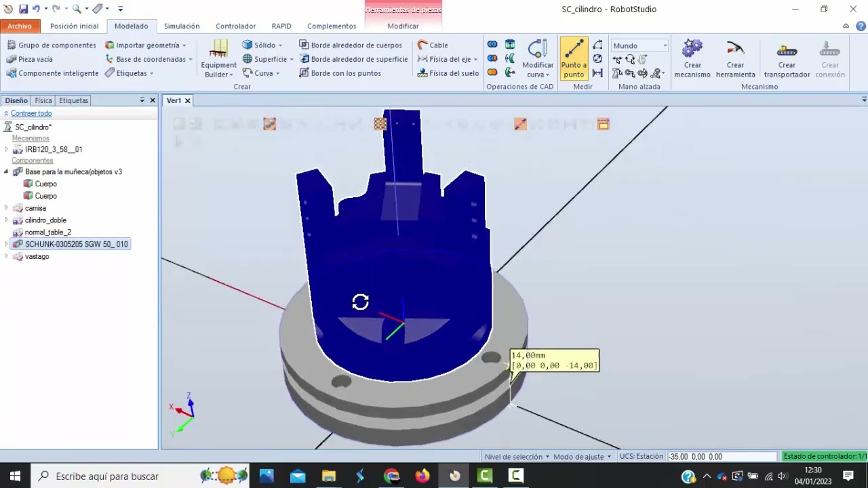This screenshot has height=488, width=868.
Task: Open Modificar curva dropdown
Action: [x=538, y=59]
